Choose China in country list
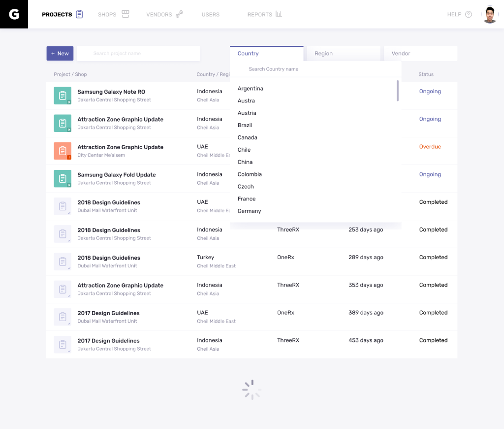Image resolution: width=504 pixels, height=429 pixels. coord(245,162)
